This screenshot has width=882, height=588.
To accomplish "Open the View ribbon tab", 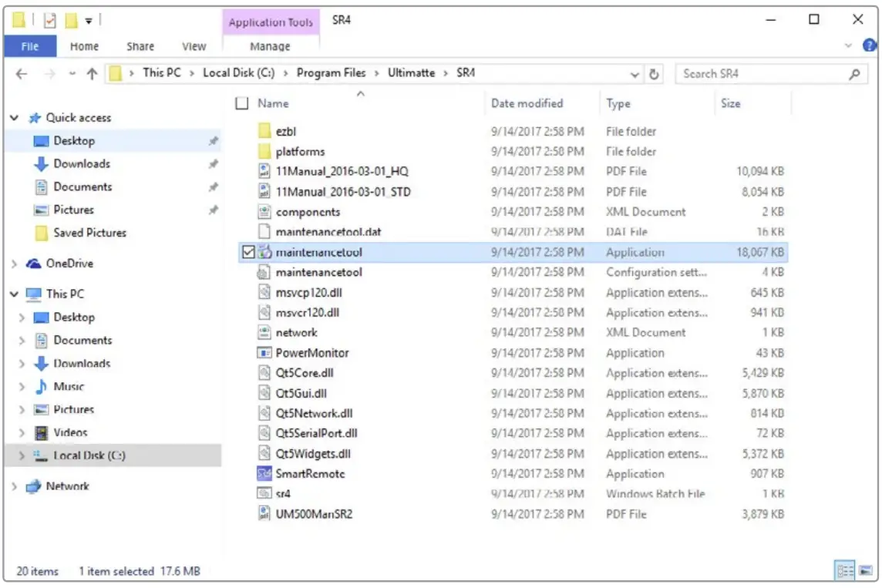I will (x=194, y=46).
